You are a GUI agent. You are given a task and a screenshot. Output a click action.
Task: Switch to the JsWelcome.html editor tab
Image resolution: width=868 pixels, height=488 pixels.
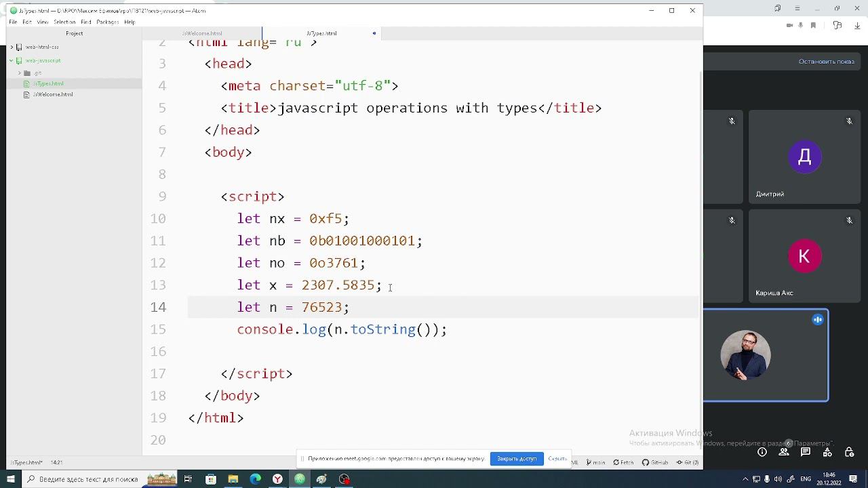202,33
